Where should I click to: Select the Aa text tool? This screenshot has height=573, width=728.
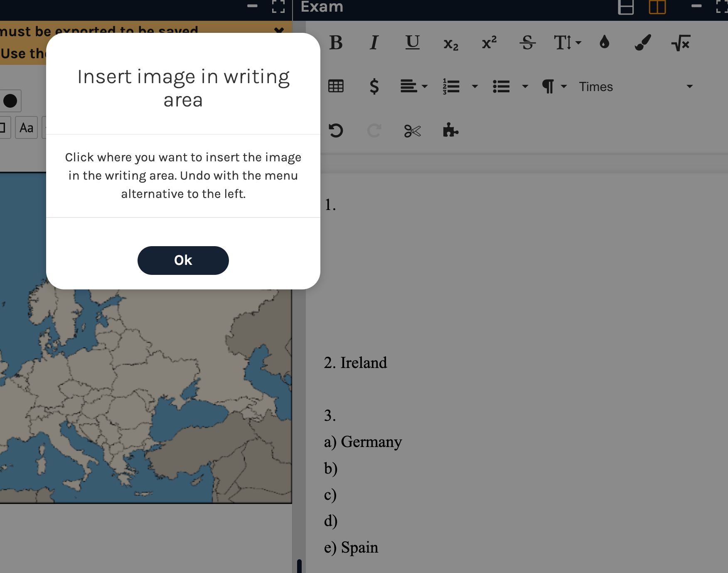click(26, 128)
